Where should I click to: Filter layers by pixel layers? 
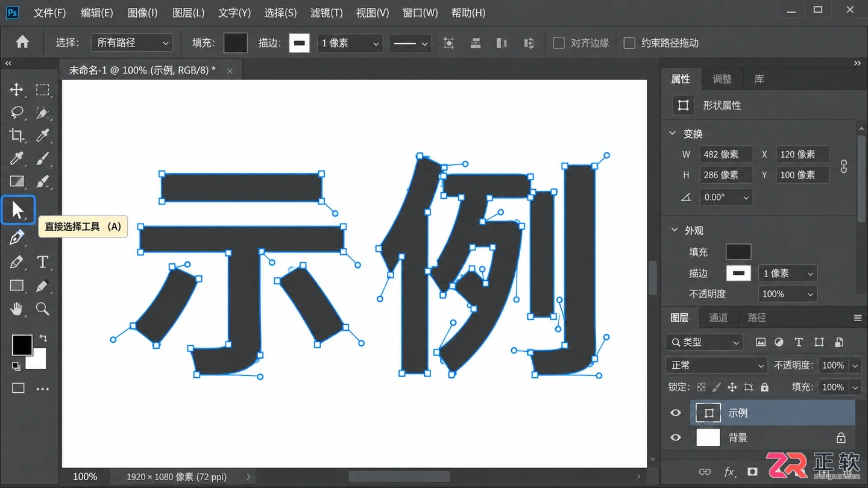tap(761, 342)
